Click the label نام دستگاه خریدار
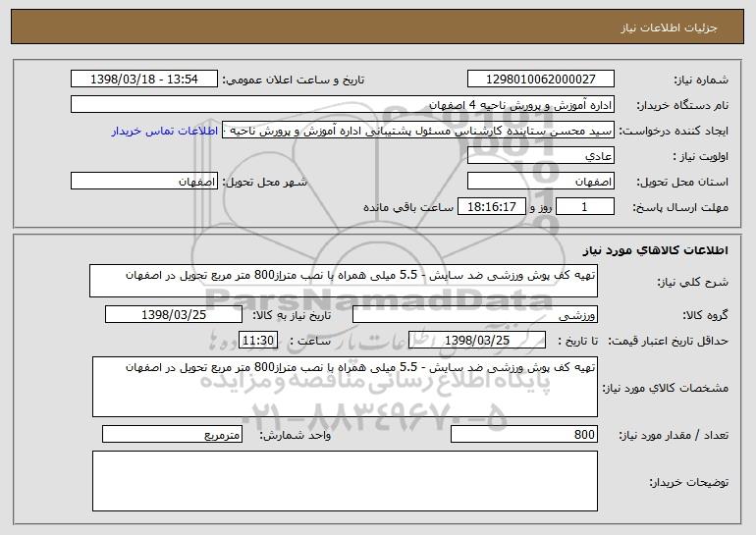Viewport: 756px width, 535px height. click(x=682, y=105)
